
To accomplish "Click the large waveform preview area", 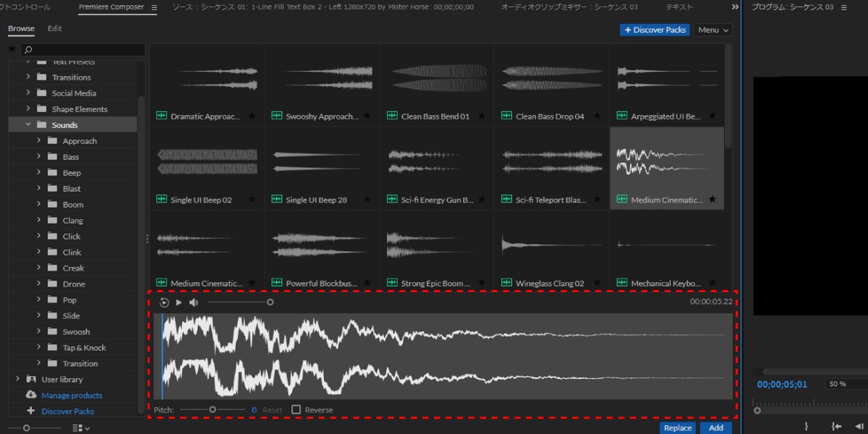I will [443, 356].
